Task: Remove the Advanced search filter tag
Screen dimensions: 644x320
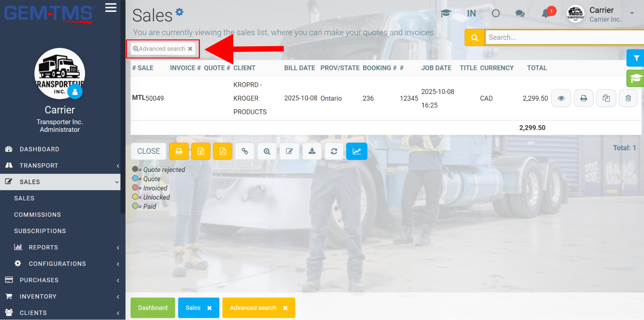Action: tap(190, 49)
